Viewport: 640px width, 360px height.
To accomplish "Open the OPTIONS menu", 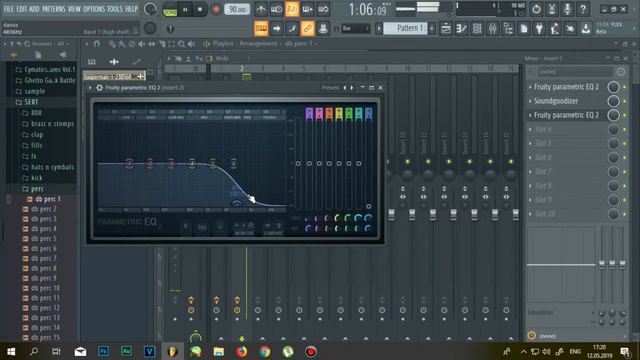I will tap(94, 9).
